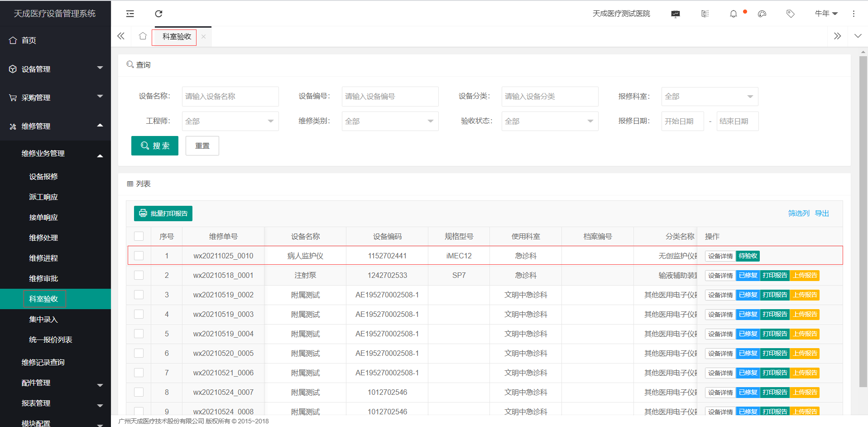Click 打印报告 in row wx20210519_0002

pyautogui.click(x=775, y=295)
